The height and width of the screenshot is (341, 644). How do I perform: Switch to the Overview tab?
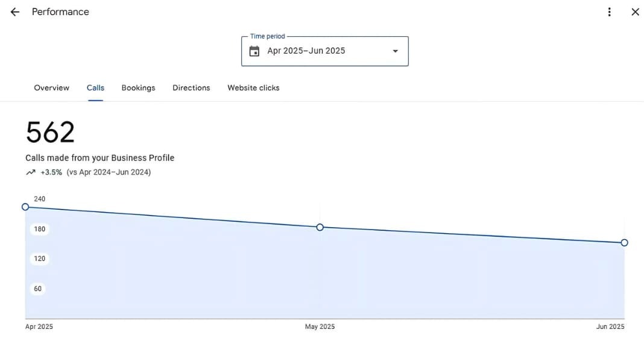(51, 88)
